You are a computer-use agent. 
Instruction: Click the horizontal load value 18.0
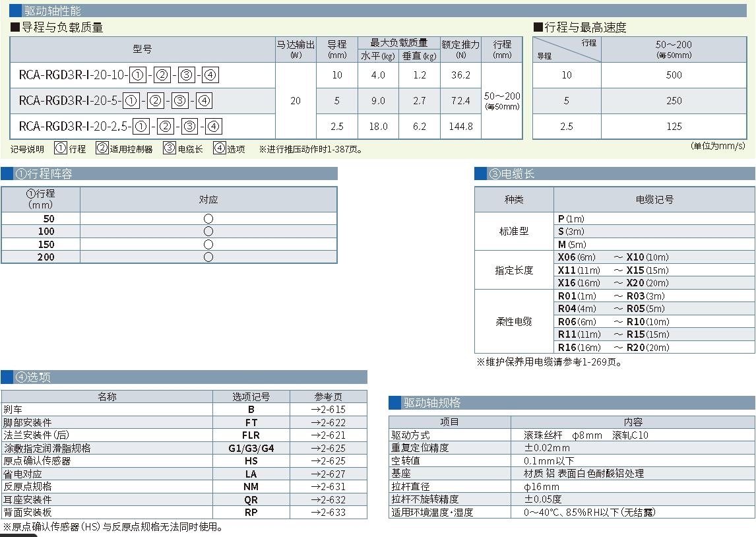coord(378,126)
